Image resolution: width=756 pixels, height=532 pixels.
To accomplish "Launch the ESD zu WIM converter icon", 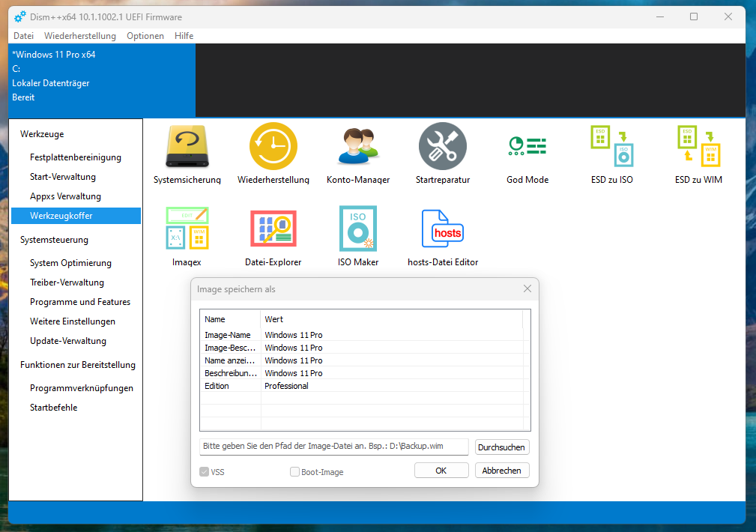I will tap(698, 146).
